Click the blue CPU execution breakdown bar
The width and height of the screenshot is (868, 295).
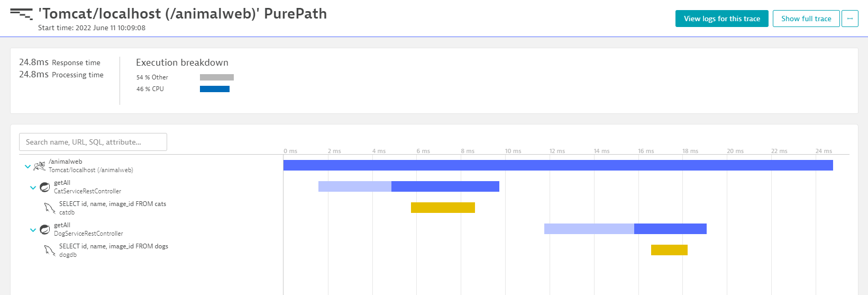[x=214, y=89]
